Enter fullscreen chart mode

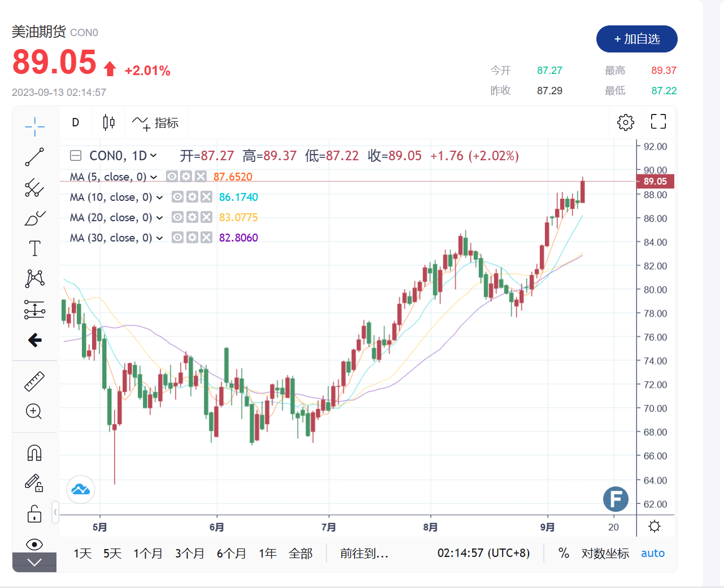pyautogui.click(x=658, y=122)
